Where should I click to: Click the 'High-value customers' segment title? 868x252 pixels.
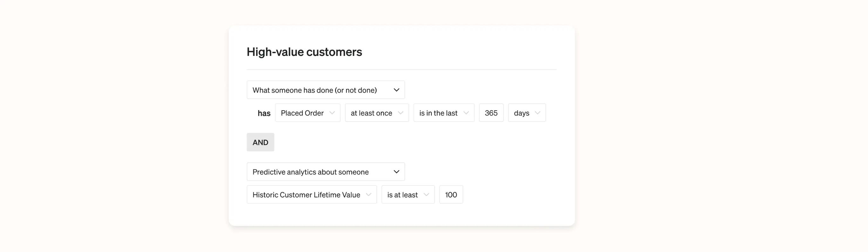coord(304,52)
